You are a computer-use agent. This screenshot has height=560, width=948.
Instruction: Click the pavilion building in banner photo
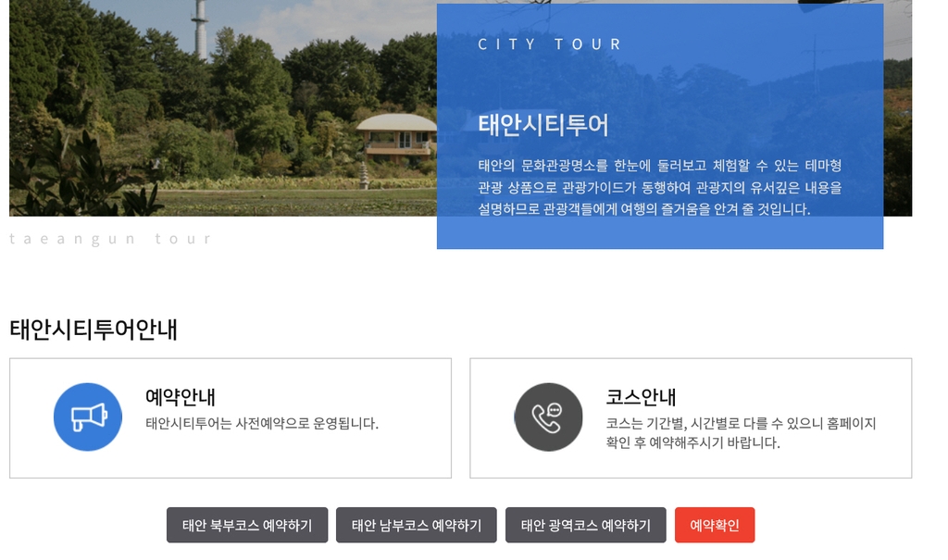point(396,135)
